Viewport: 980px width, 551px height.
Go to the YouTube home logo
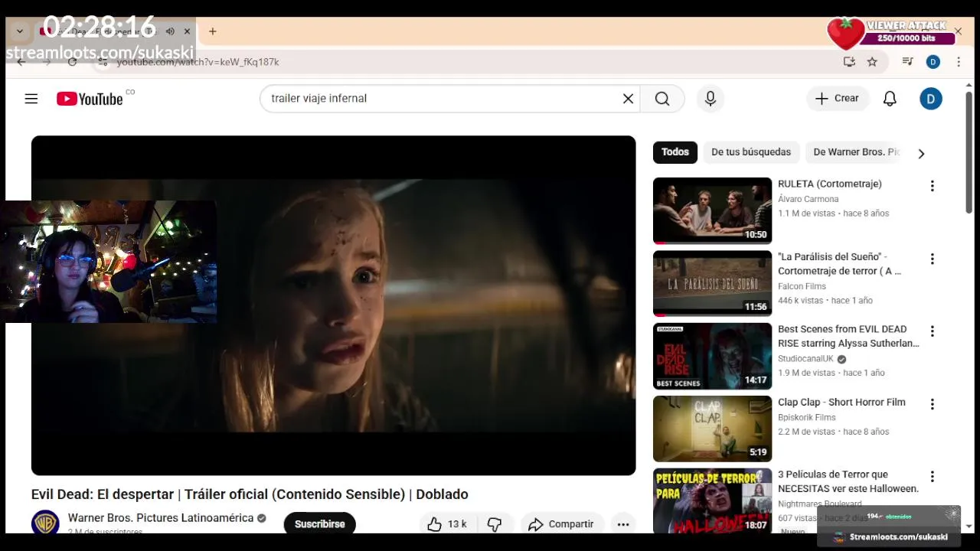tap(90, 99)
